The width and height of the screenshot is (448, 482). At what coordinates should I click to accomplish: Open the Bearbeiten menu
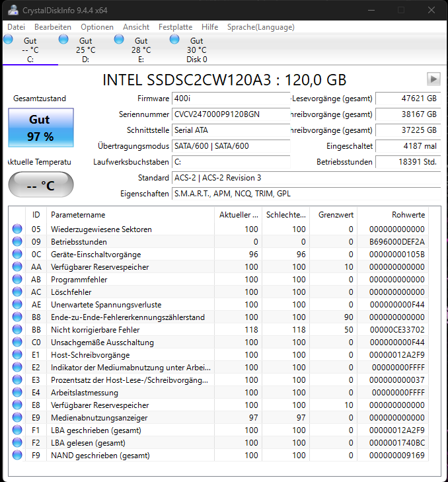click(53, 27)
